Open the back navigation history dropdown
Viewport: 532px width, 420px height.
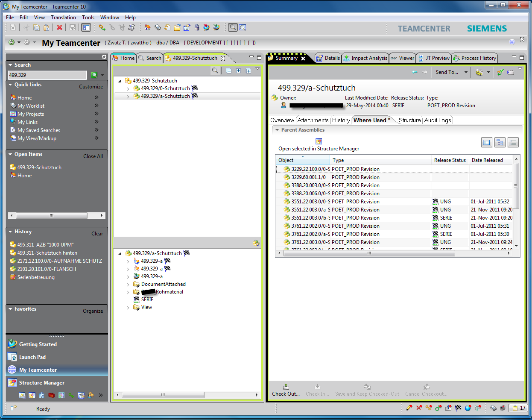coord(19,42)
